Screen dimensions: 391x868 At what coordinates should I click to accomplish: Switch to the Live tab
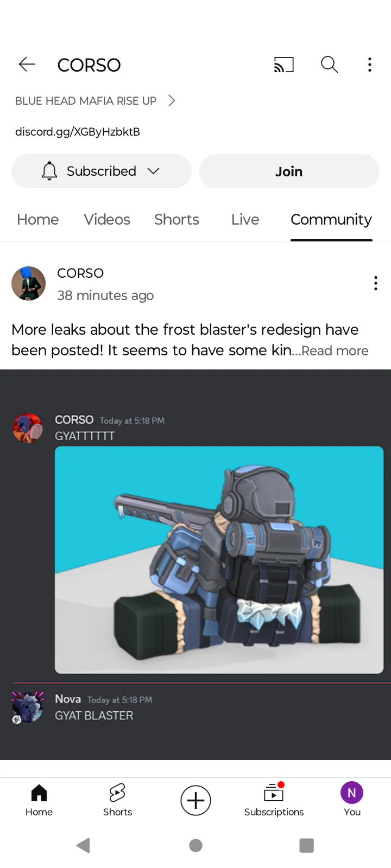coord(245,219)
